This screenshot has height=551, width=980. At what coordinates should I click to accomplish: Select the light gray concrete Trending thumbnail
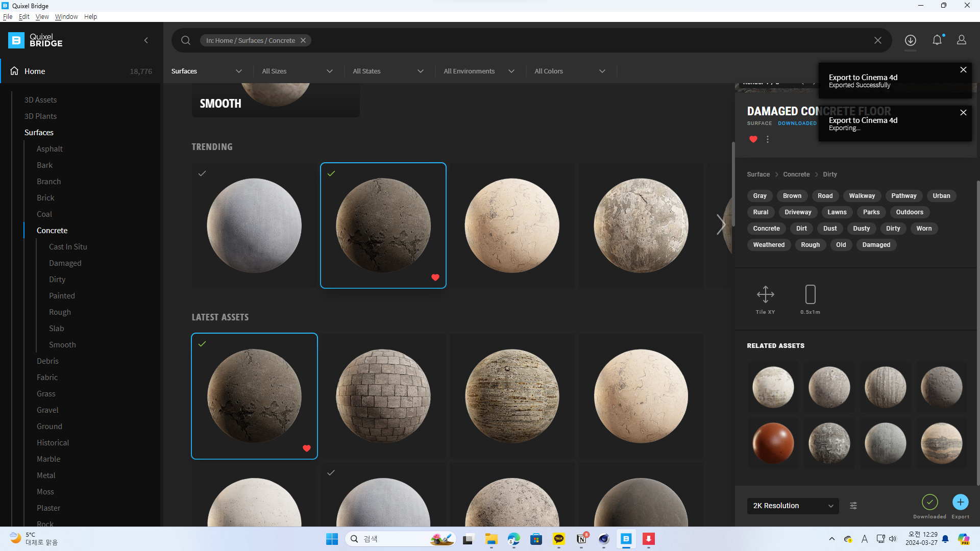click(x=254, y=226)
